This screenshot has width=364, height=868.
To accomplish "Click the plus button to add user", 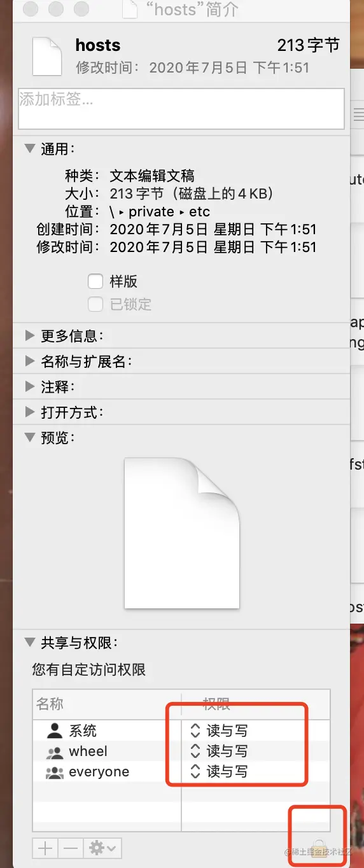I will point(45,848).
